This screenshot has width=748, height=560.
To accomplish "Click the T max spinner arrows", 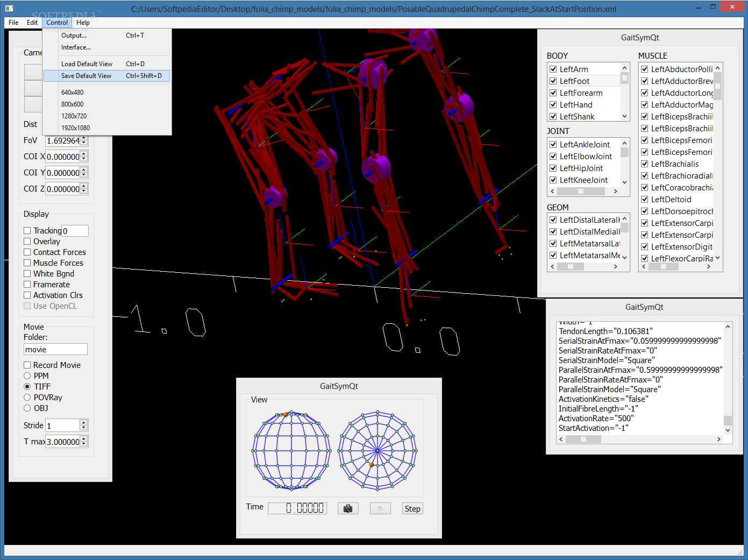I will tap(84, 442).
